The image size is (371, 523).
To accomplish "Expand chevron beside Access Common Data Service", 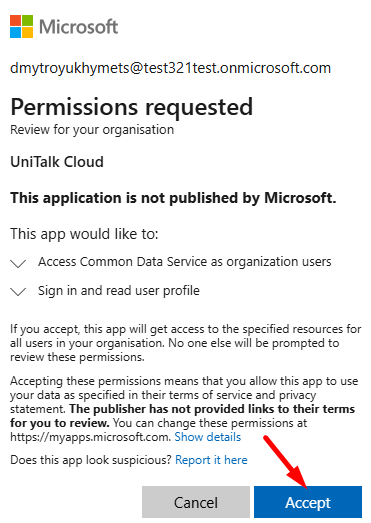I will (18, 264).
